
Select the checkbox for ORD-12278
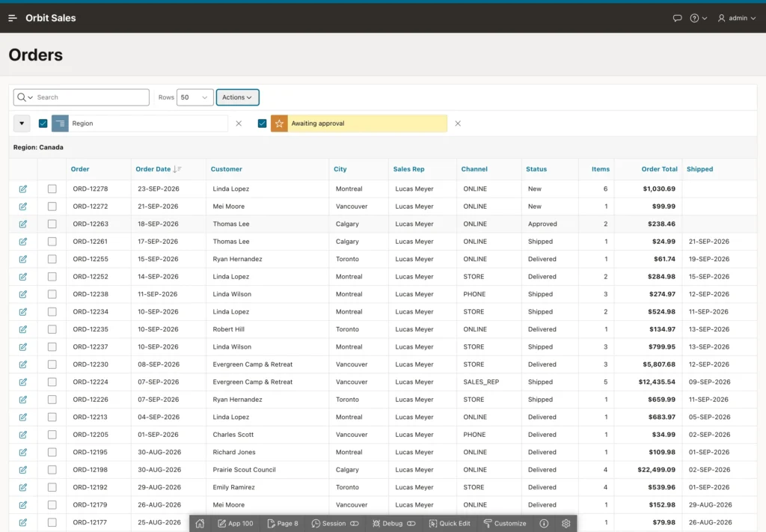[x=52, y=189]
